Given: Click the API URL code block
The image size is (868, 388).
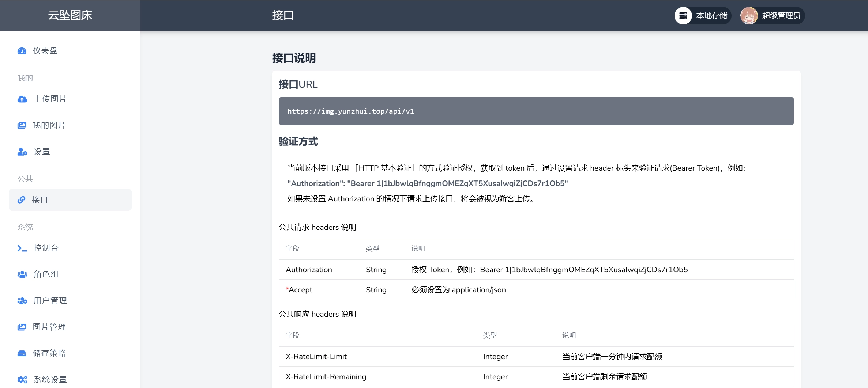Looking at the screenshot, I should [x=536, y=111].
